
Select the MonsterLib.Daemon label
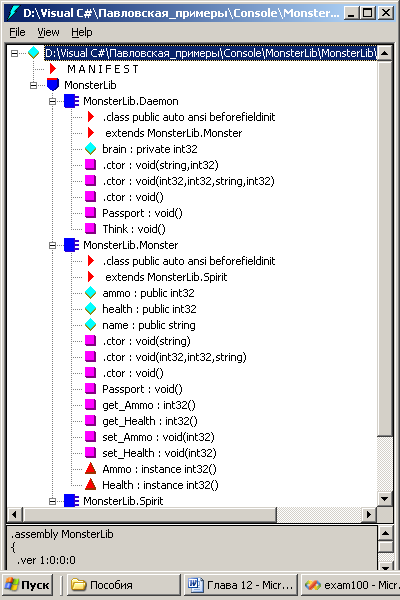[131, 101]
